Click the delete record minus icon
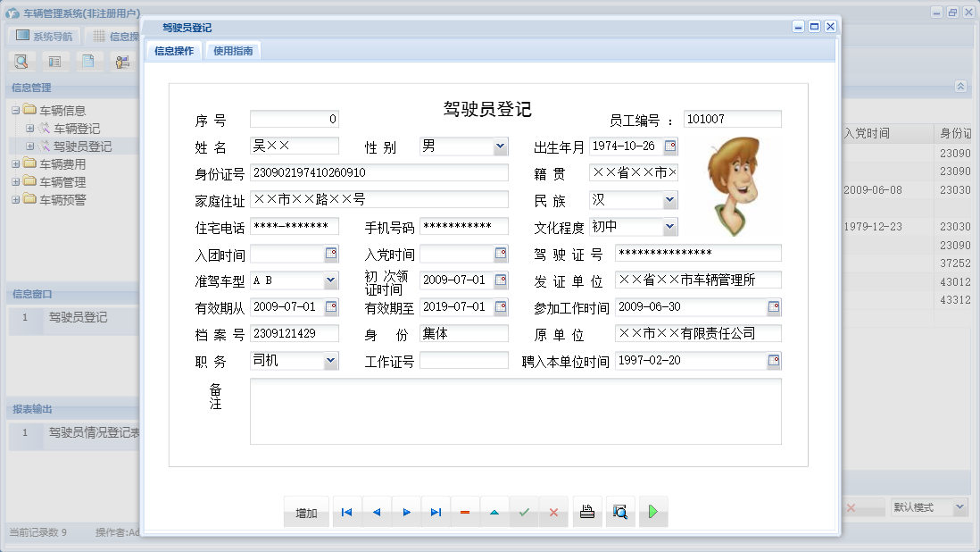The image size is (980, 552). [465, 511]
